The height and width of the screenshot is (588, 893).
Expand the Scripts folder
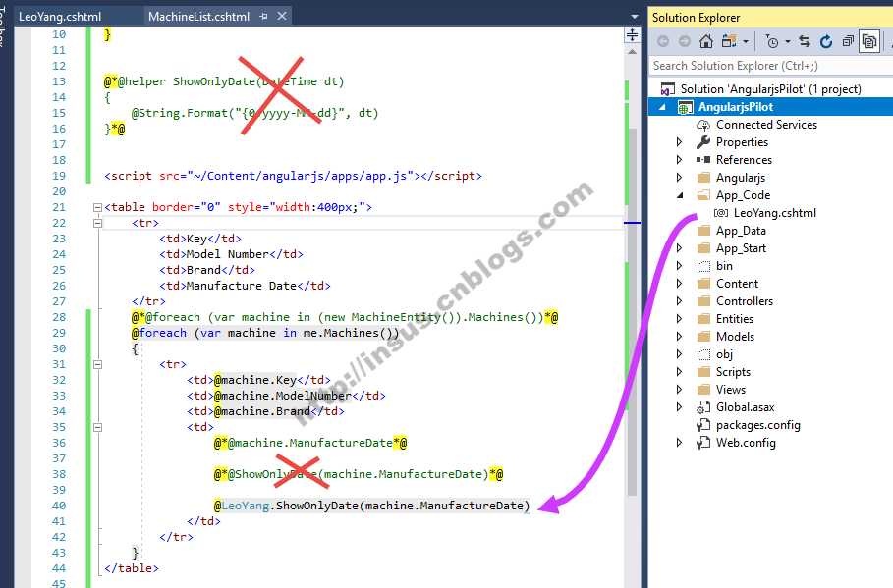(679, 371)
